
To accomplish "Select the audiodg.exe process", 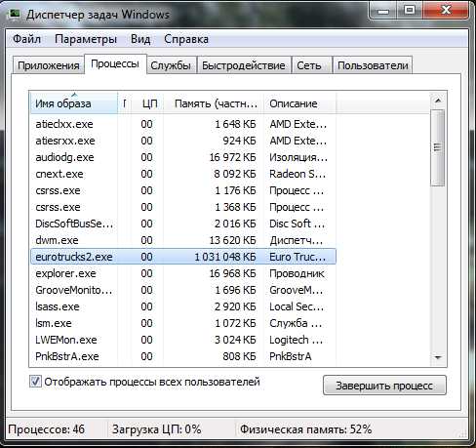I will pyautogui.click(x=182, y=157).
